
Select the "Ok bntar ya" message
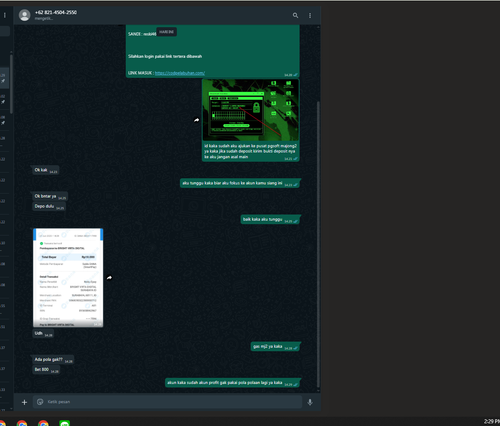50,196
